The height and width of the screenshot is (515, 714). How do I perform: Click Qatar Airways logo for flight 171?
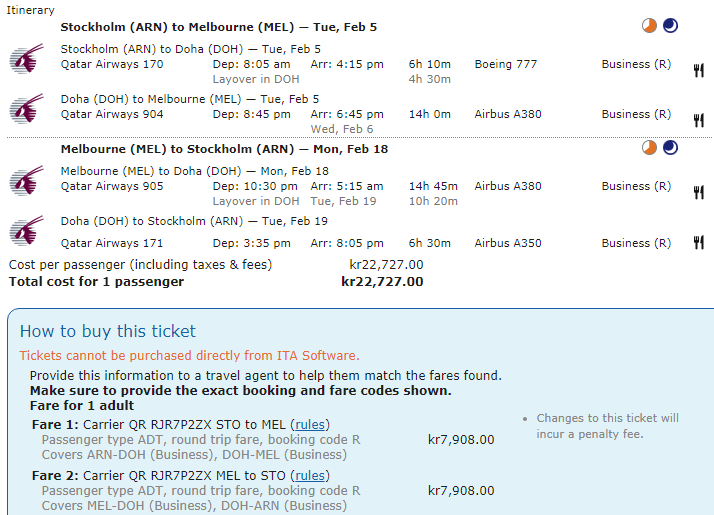26,231
